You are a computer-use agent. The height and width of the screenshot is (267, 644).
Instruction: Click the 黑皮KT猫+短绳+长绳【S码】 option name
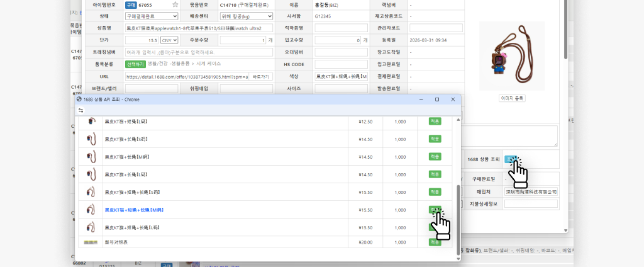pyautogui.click(x=132, y=192)
